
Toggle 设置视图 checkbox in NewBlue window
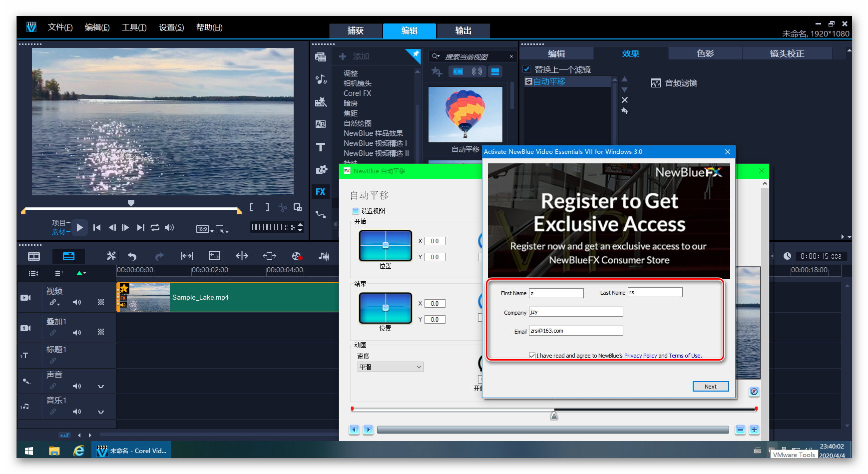[x=356, y=211]
